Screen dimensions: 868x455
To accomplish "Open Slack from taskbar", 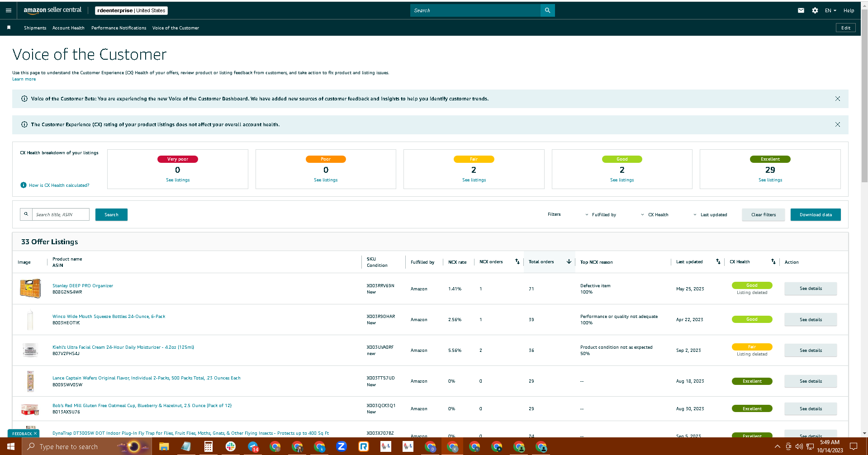I will (230, 446).
